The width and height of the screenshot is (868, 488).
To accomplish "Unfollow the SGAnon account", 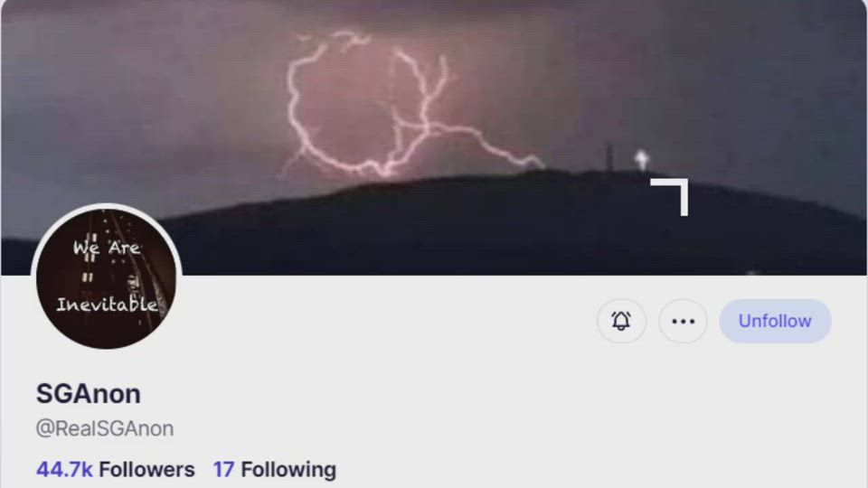I will [775, 321].
